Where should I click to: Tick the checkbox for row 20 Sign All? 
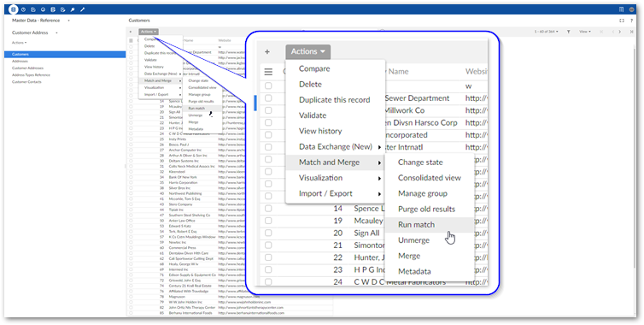[268, 233]
